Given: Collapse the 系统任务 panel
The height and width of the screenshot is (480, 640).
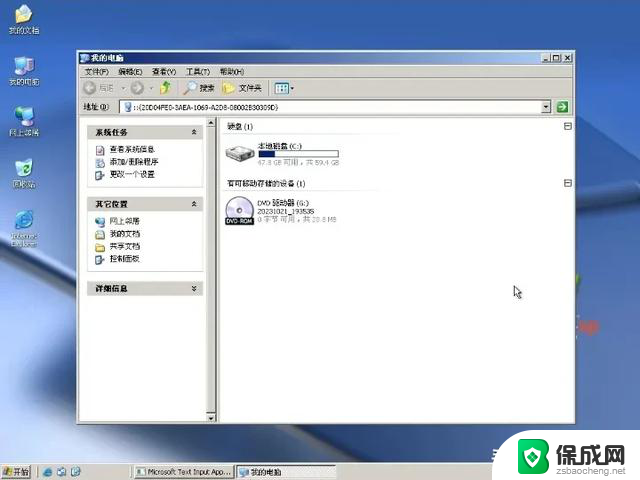Looking at the screenshot, I should pyautogui.click(x=194, y=132).
